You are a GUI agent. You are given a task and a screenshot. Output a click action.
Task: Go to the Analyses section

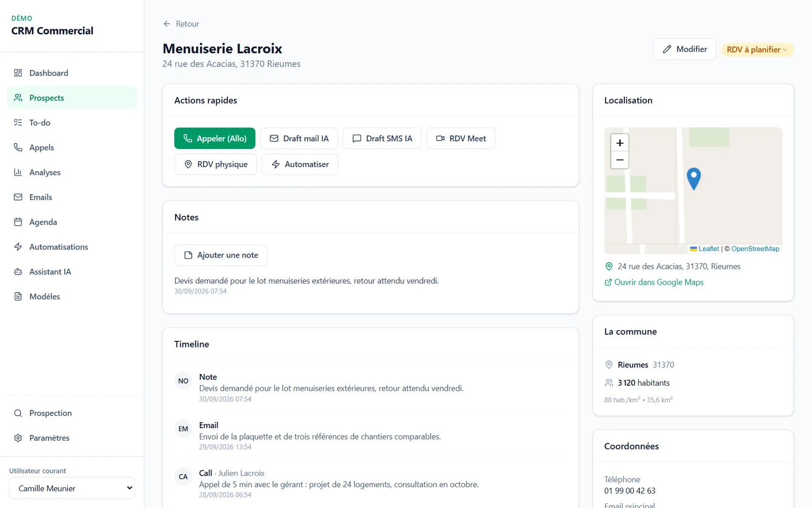coord(72,172)
